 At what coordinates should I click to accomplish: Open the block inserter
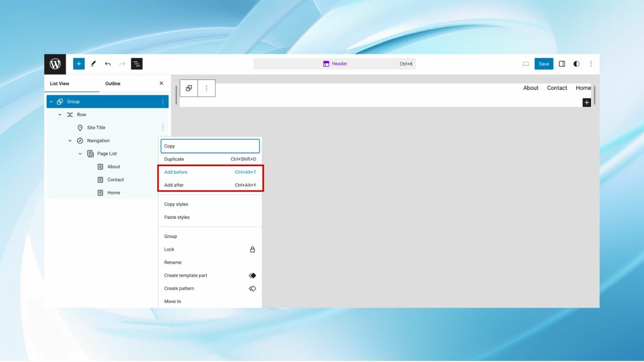click(x=79, y=64)
